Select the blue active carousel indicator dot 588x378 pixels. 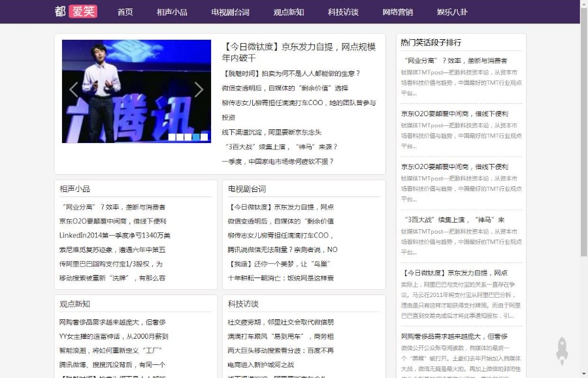pos(196,137)
